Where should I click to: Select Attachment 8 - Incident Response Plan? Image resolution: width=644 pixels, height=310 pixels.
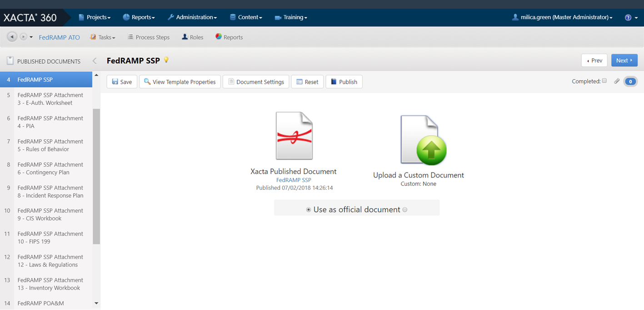pyautogui.click(x=46, y=192)
